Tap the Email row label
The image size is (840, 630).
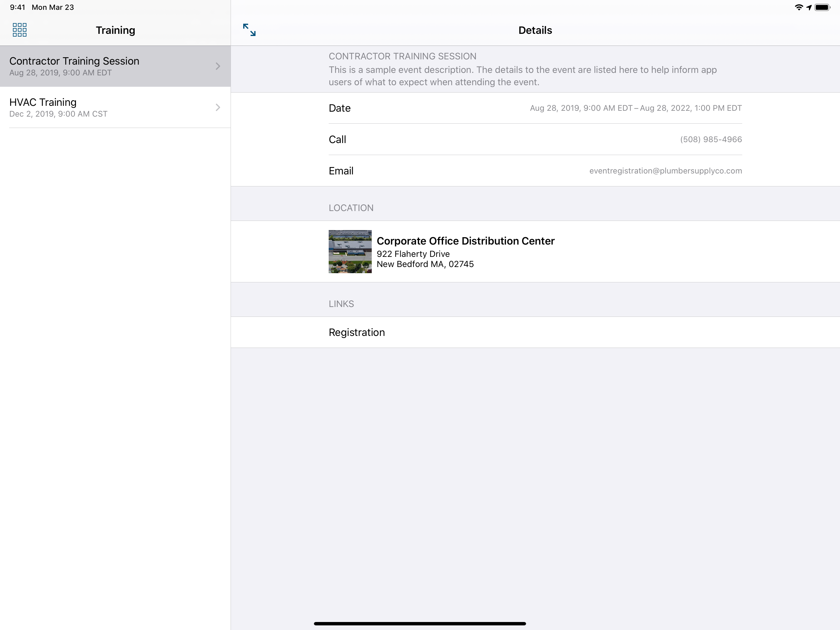(341, 171)
